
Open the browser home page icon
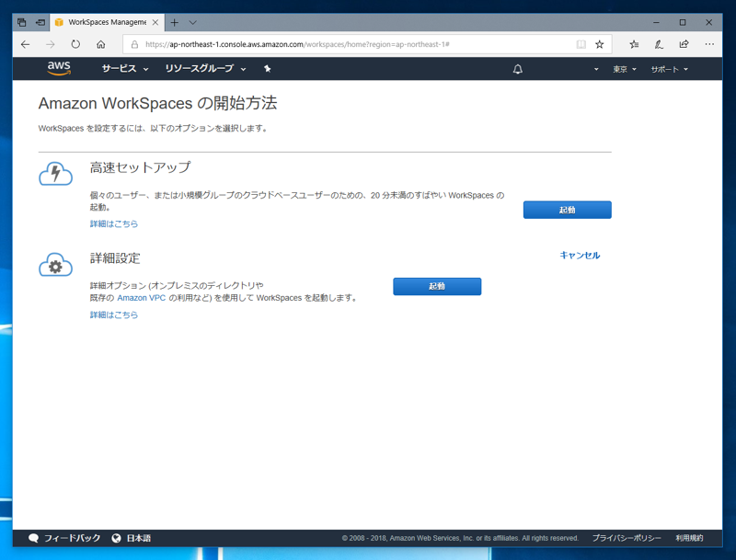coord(100,44)
